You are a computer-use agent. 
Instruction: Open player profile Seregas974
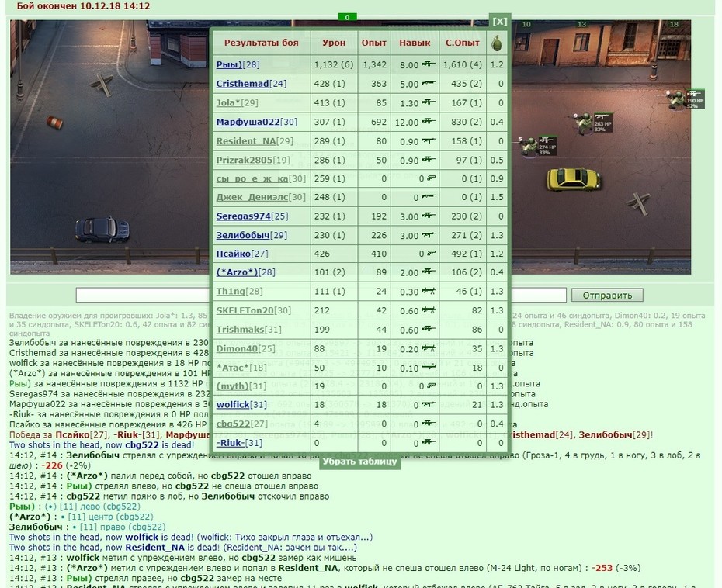[244, 216]
